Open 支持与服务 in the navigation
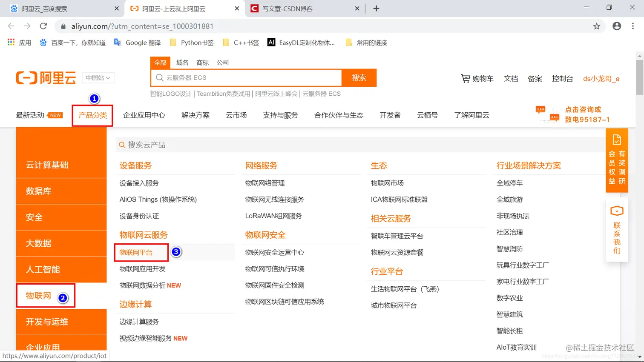The width and height of the screenshot is (644, 362). click(280, 115)
